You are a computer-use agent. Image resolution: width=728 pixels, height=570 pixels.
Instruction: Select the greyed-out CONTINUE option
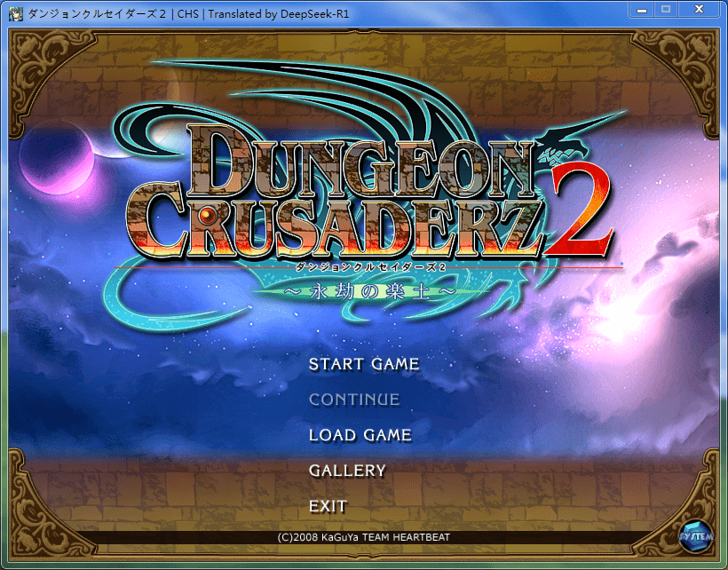(353, 400)
